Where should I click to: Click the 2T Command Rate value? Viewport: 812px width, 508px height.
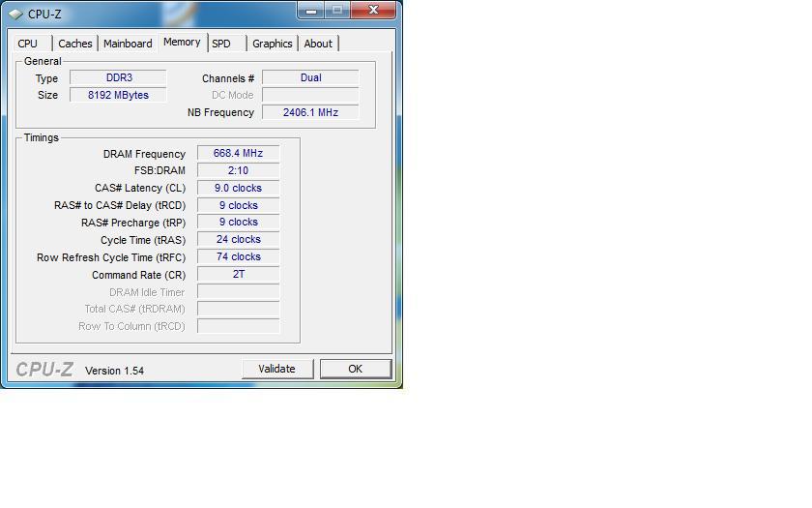[238, 274]
